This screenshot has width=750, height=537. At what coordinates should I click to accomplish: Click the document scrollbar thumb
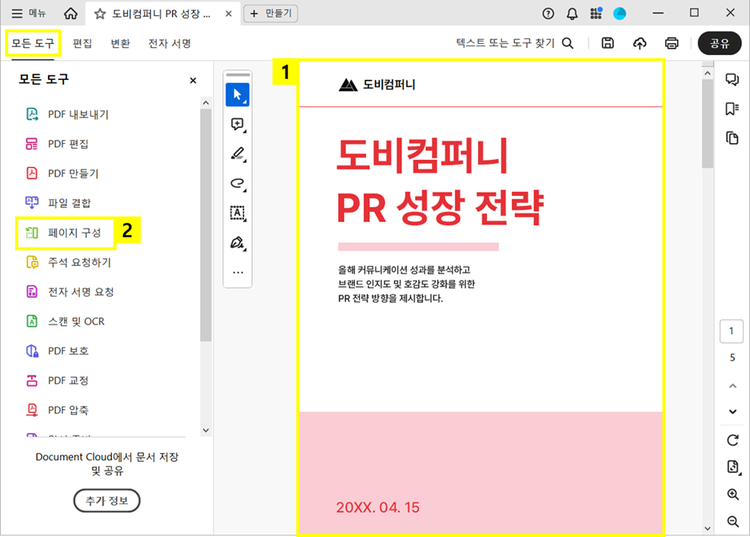coord(707,124)
